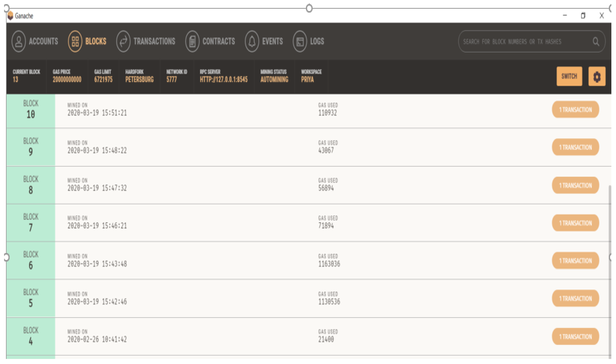Screen dimensions: 616x364
Task: Click the Transactions arrows icon
Action: pyautogui.click(x=123, y=41)
